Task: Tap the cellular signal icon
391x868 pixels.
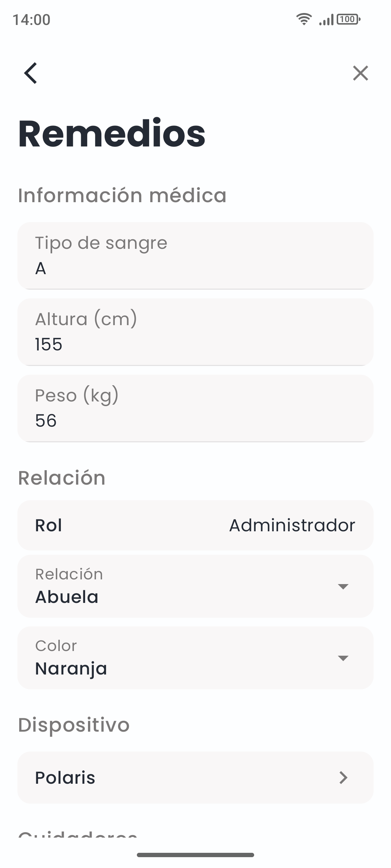Action: (x=326, y=20)
